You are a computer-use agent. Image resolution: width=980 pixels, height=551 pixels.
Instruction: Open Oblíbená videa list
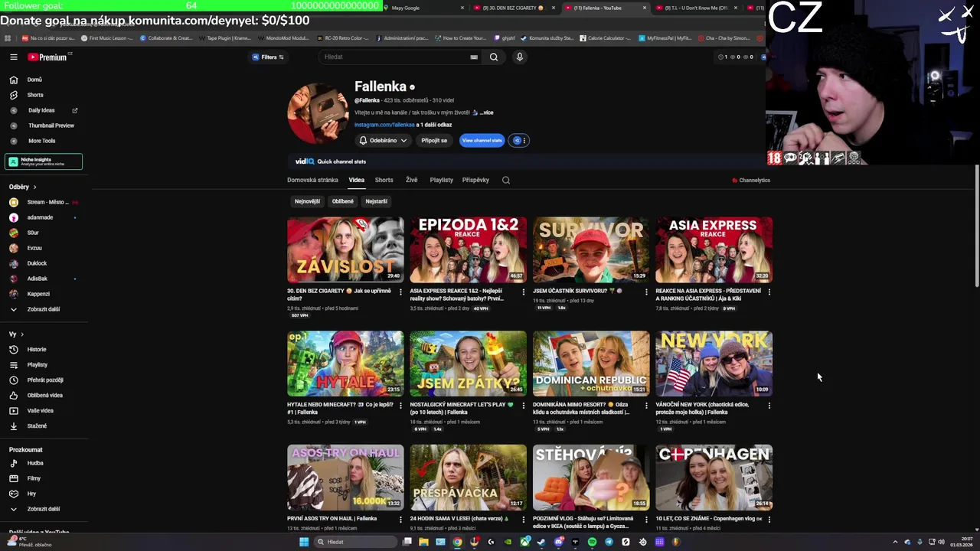44,396
